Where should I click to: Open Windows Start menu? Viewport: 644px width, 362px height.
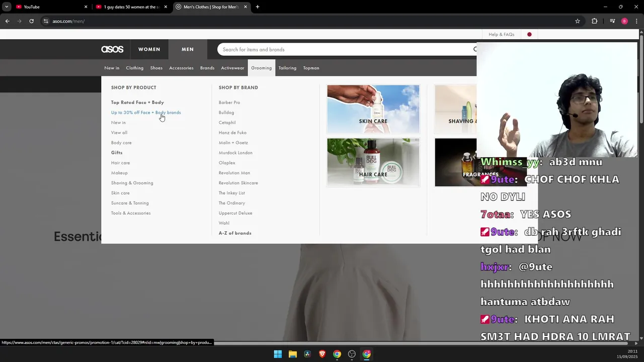coord(278,354)
